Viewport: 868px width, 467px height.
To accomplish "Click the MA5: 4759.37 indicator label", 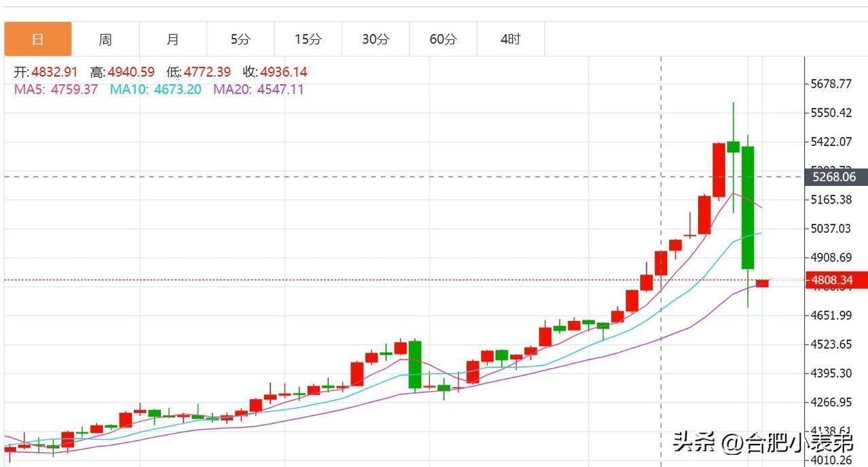I will pyautogui.click(x=56, y=90).
